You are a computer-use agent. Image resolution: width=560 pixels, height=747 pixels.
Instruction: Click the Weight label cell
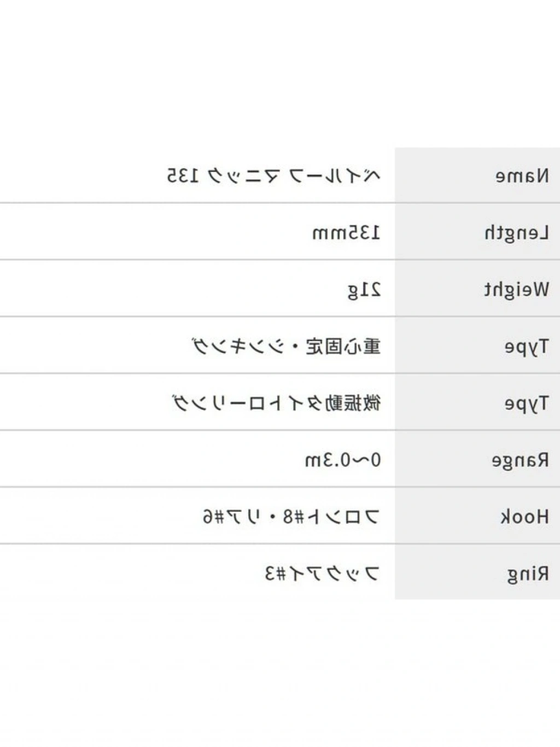(x=516, y=290)
